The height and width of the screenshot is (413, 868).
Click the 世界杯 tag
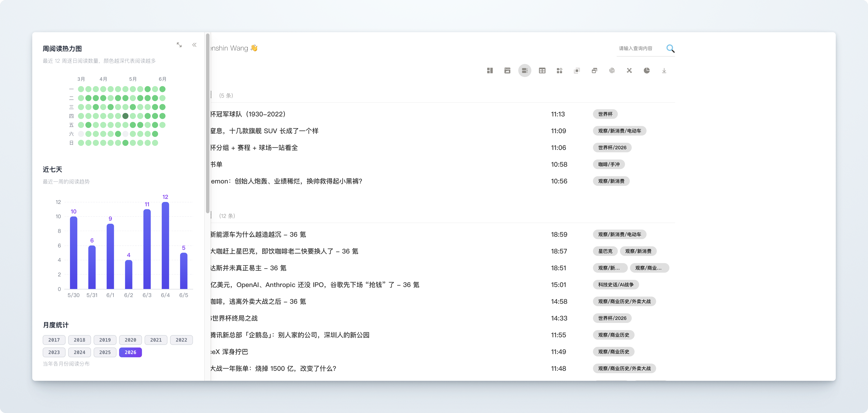coord(605,114)
